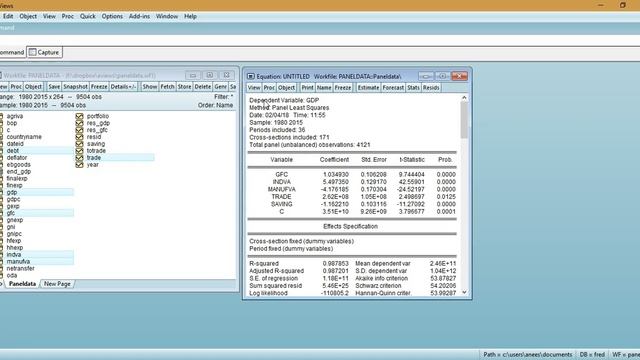The width and height of the screenshot is (640, 360).
Task: Click Name in the Equation window
Action: click(324, 88)
